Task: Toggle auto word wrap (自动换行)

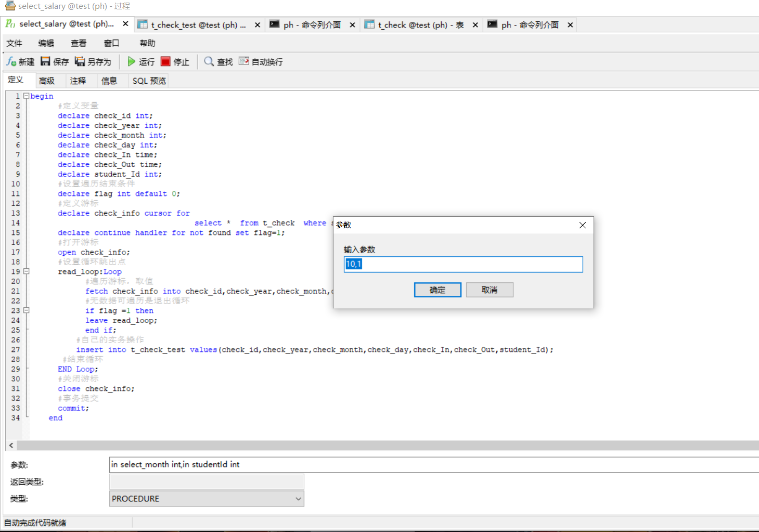Action: pyautogui.click(x=261, y=62)
